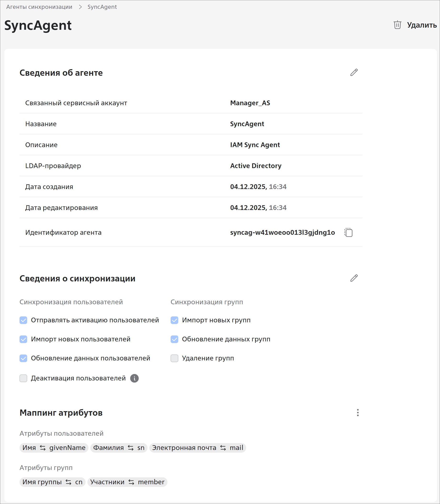The height and width of the screenshot is (504, 440).
Task: Edit agent info via pencil icon
Action: click(354, 72)
